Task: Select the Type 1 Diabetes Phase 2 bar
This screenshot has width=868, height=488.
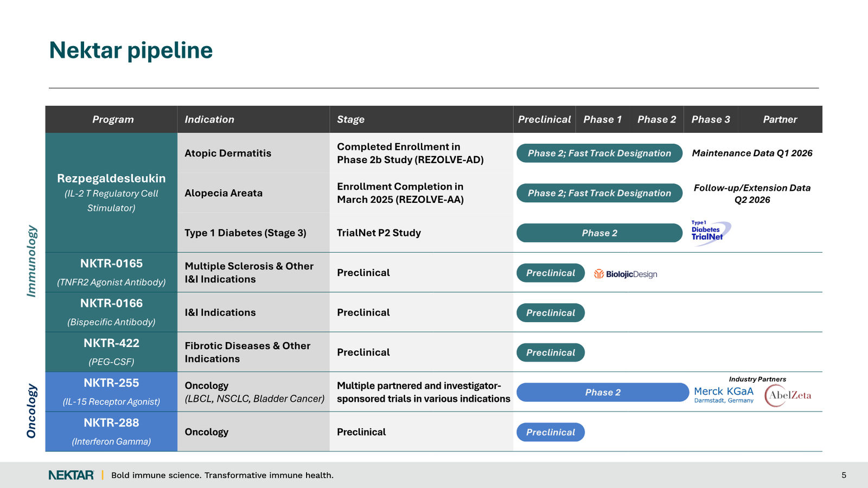Action: point(599,233)
